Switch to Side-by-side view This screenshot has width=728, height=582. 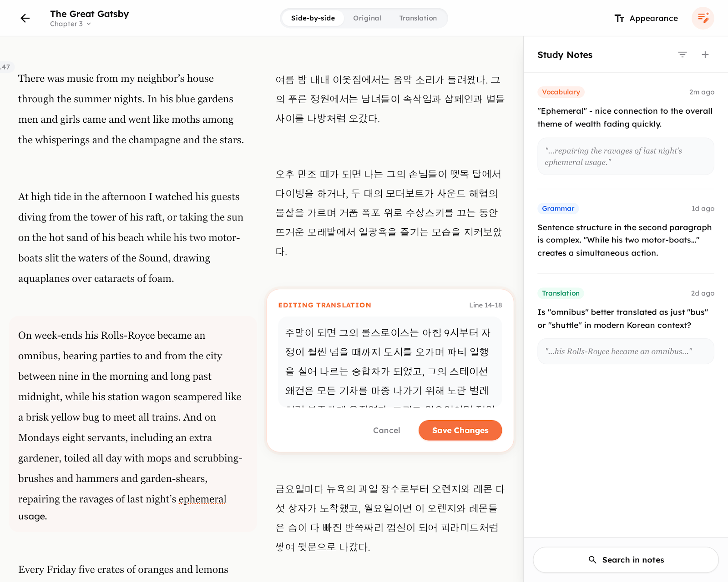(313, 18)
